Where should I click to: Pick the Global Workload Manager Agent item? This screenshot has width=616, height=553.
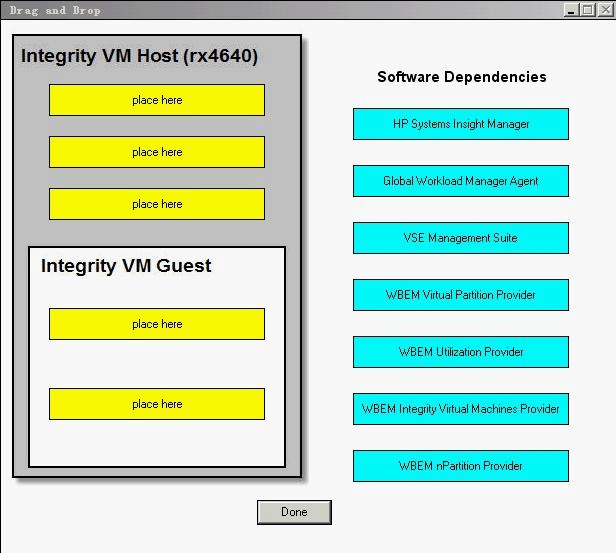coord(460,181)
